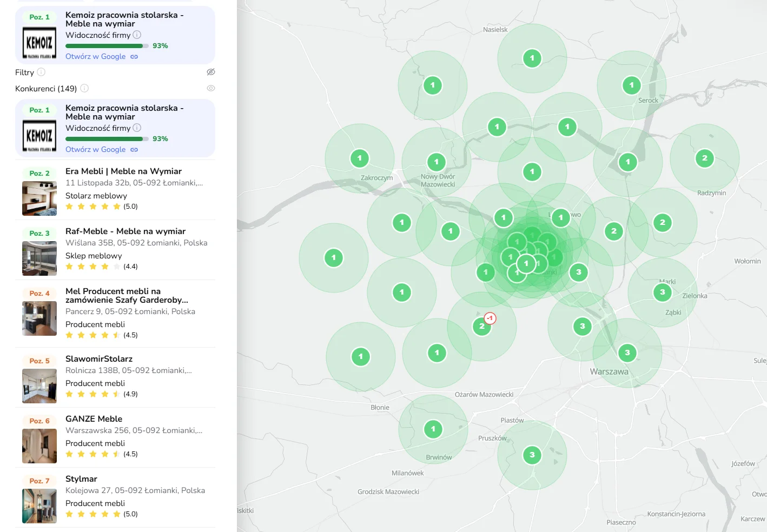Click the address '11 Listopada 32b, 05-092 Łomianki'
The width and height of the screenshot is (767, 532).
[x=134, y=183]
